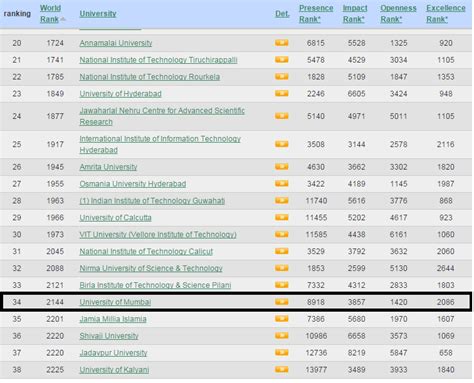Open details icon for Jawaharlal Nehru Centre row

[282, 116]
